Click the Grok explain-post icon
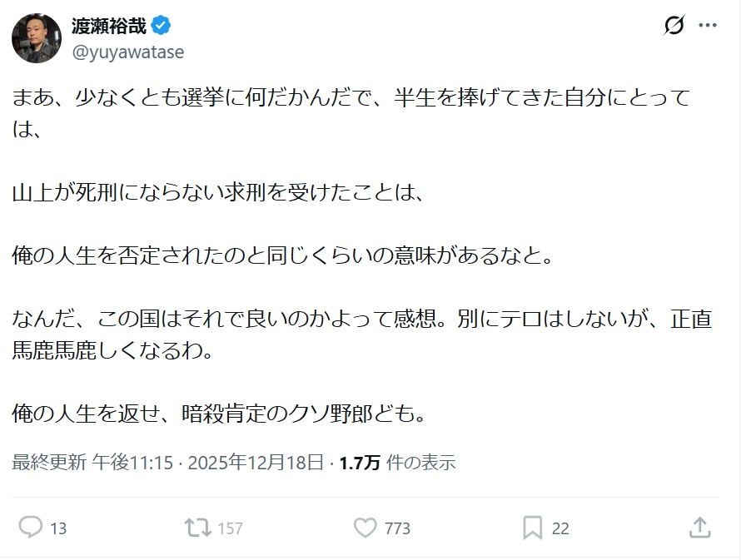741x560 pixels. [x=674, y=27]
